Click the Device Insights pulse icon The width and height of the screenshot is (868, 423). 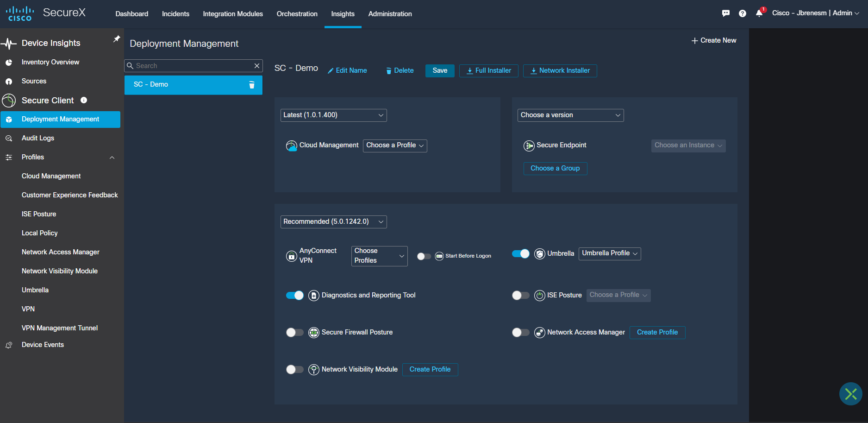point(9,44)
